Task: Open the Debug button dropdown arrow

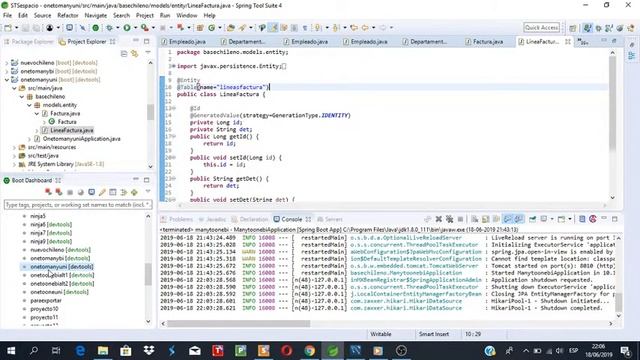Action: coord(118,28)
